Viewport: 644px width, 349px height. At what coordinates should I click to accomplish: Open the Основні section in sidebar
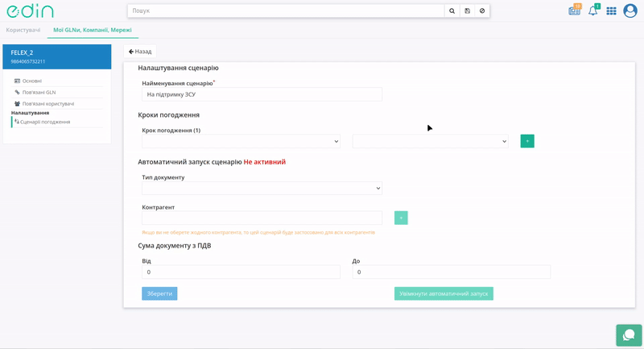point(31,81)
